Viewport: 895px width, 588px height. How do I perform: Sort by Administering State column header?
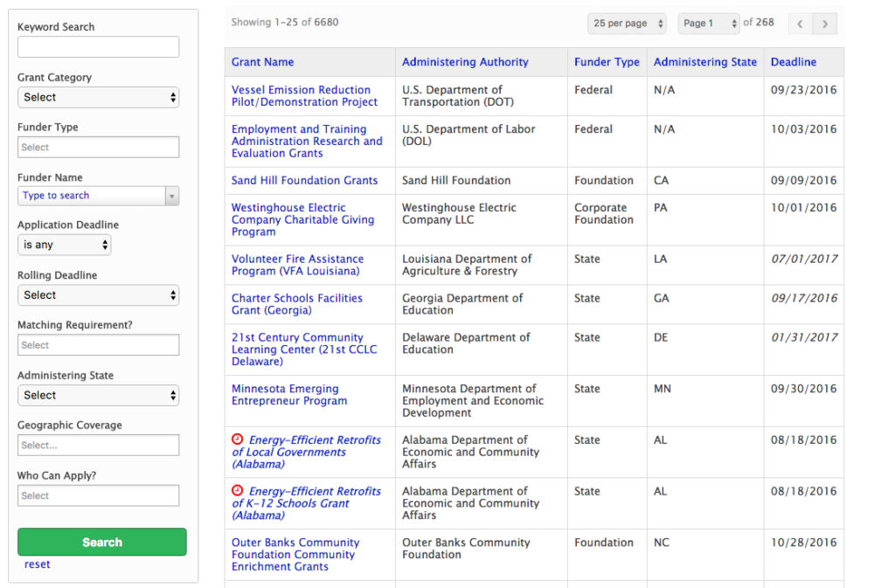tap(705, 62)
